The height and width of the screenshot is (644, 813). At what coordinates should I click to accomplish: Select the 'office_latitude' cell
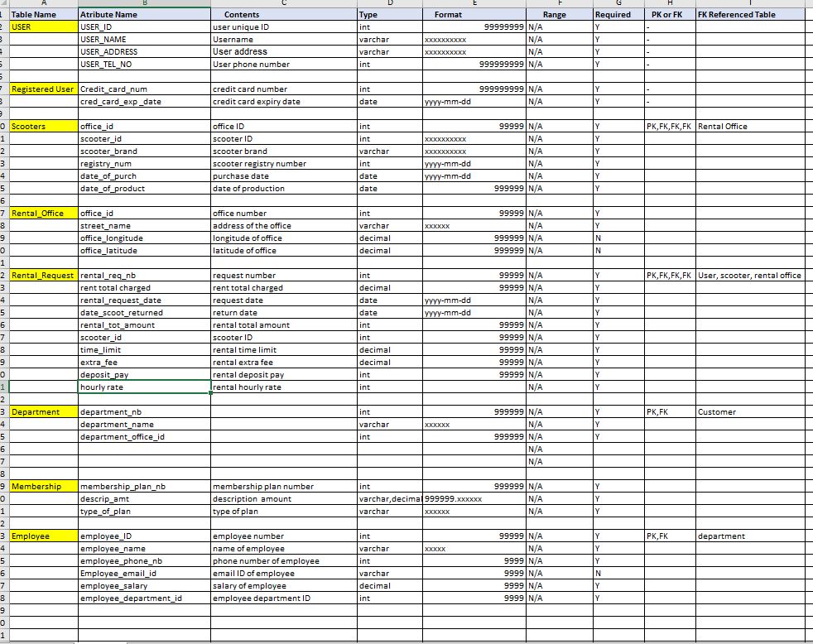pyautogui.click(x=144, y=251)
